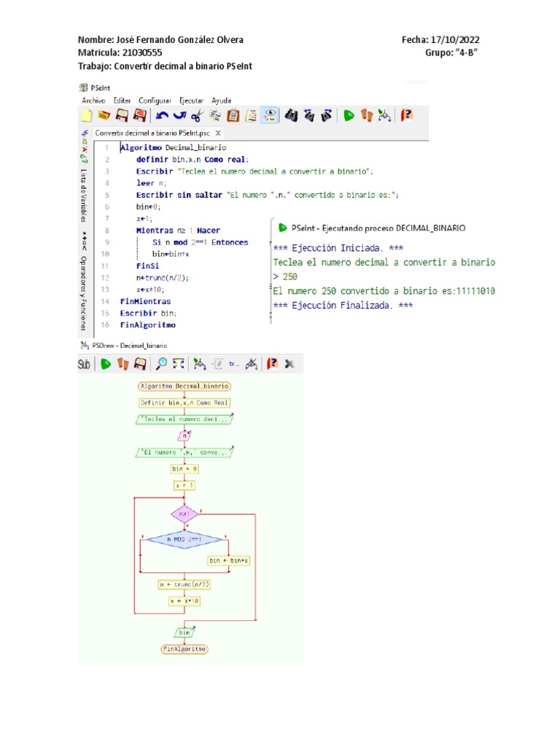The height and width of the screenshot is (747, 560).
Task: Click step-by-step footprints icon in PSeInt toolbar
Action: pyautogui.click(x=367, y=115)
